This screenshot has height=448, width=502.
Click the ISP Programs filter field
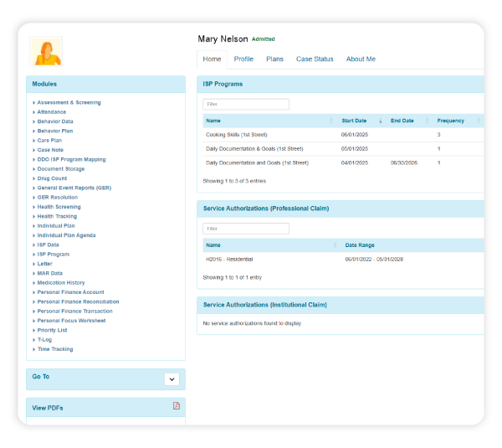click(246, 104)
